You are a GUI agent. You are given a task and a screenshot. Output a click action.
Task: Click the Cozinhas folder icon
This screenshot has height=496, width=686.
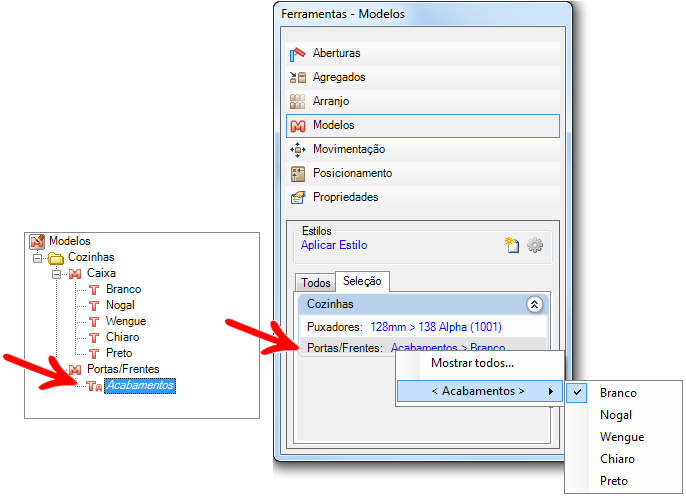[x=56, y=258]
